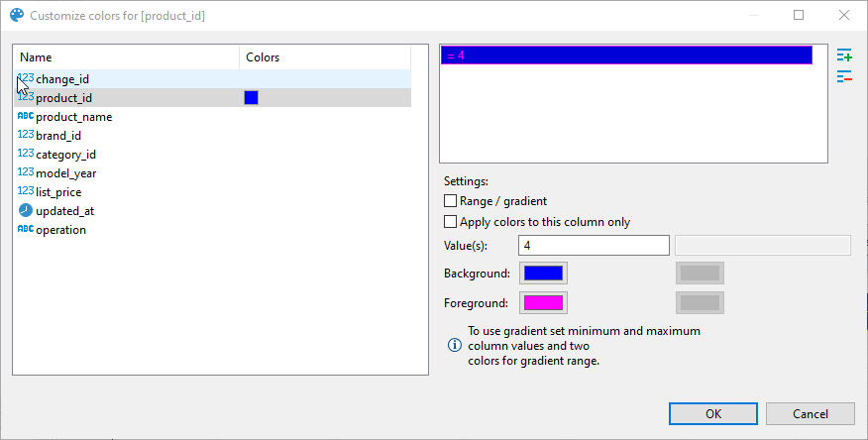Click the Cancel button

(811, 414)
